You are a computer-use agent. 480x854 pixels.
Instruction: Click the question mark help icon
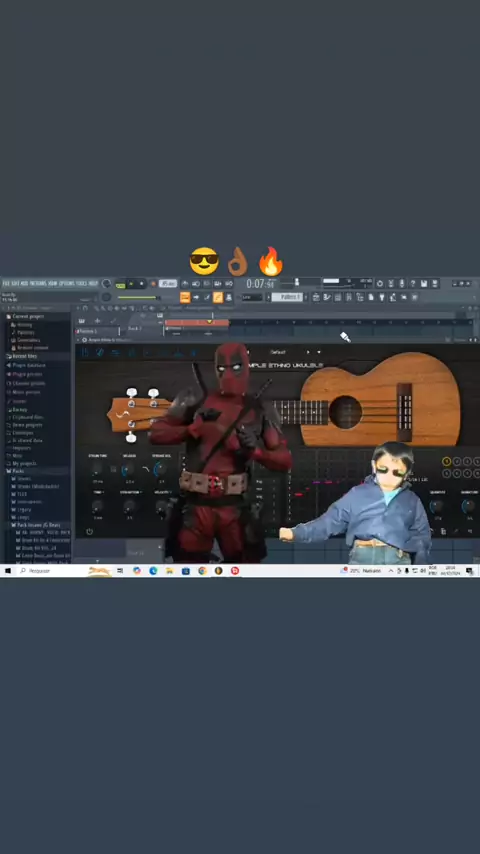[412, 284]
